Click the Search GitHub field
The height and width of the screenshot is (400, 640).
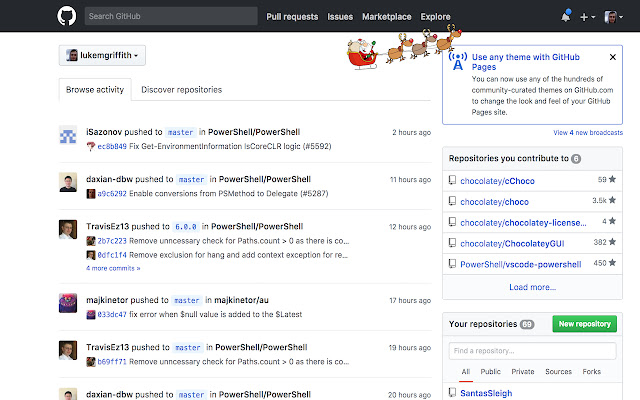click(171, 16)
